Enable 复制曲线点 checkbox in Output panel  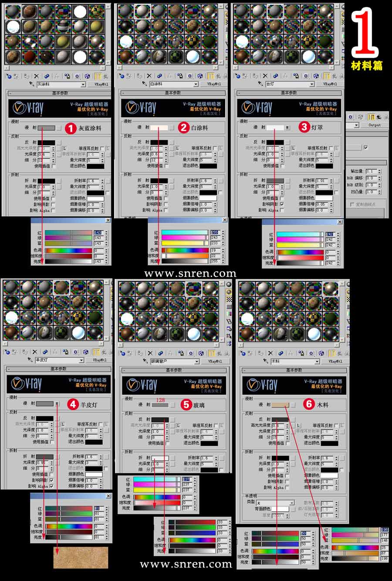(x=352, y=204)
